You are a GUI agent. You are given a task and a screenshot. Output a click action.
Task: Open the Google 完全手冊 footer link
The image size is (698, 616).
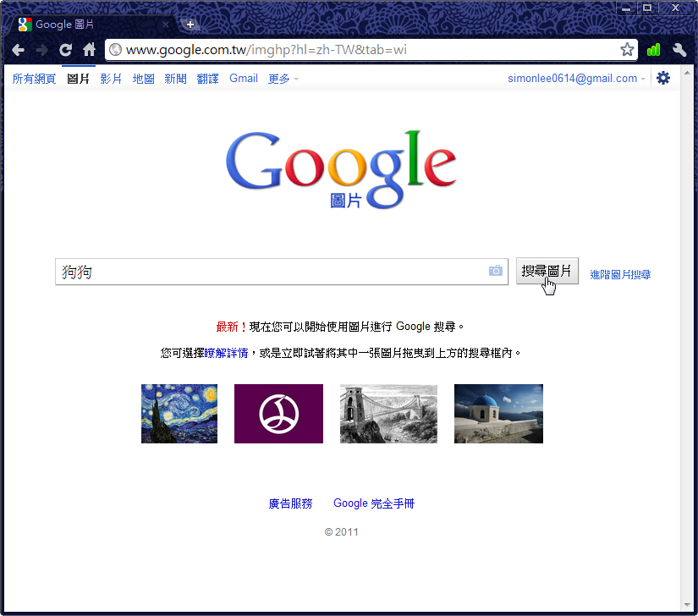coord(374,503)
